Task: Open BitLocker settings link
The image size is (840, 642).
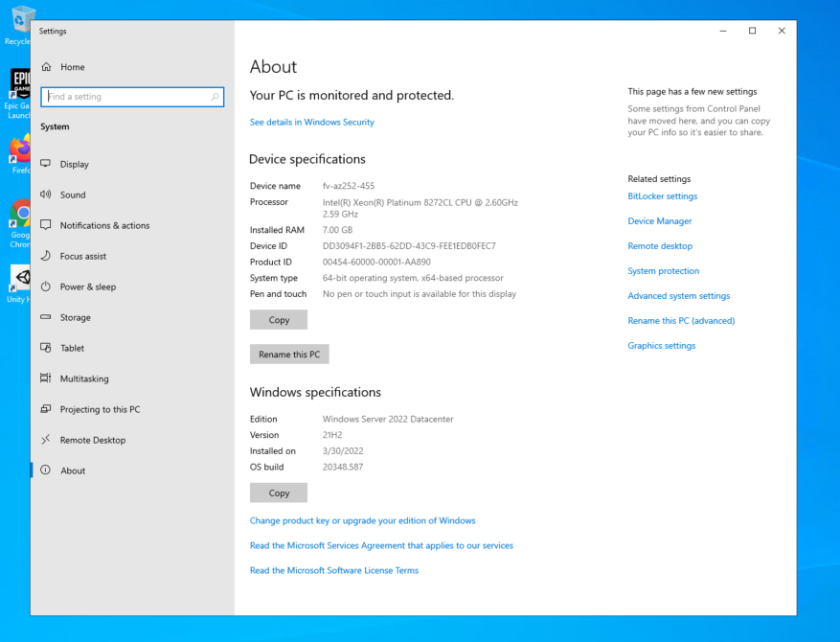Action: (663, 196)
